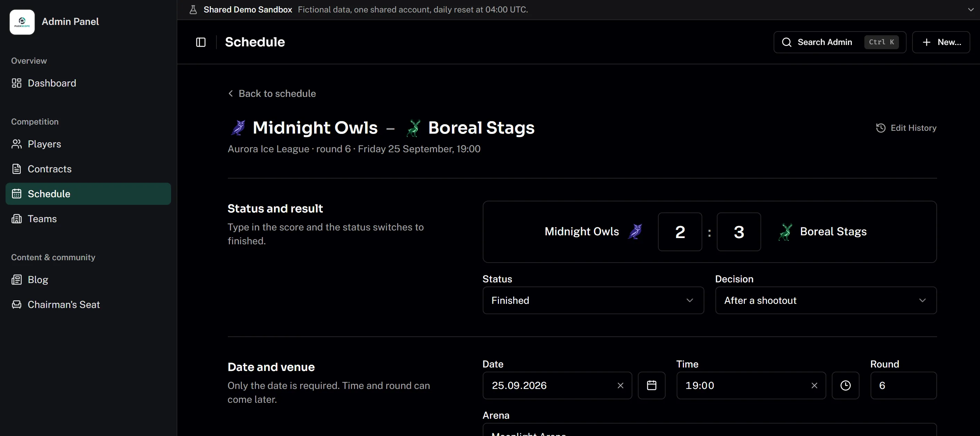
Task: Click the flask icon in sandbox banner
Action: 193,9
